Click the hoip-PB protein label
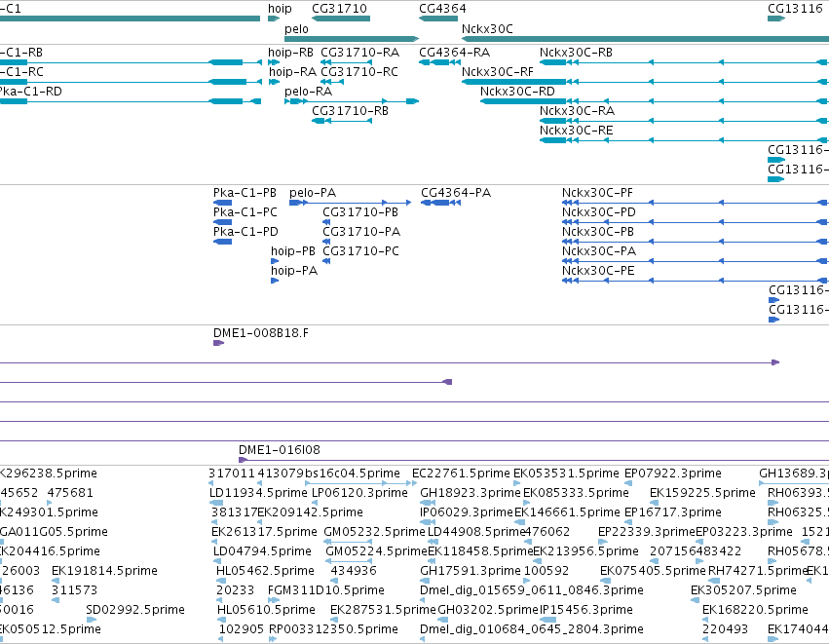The image size is (829, 644). pos(293,251)
